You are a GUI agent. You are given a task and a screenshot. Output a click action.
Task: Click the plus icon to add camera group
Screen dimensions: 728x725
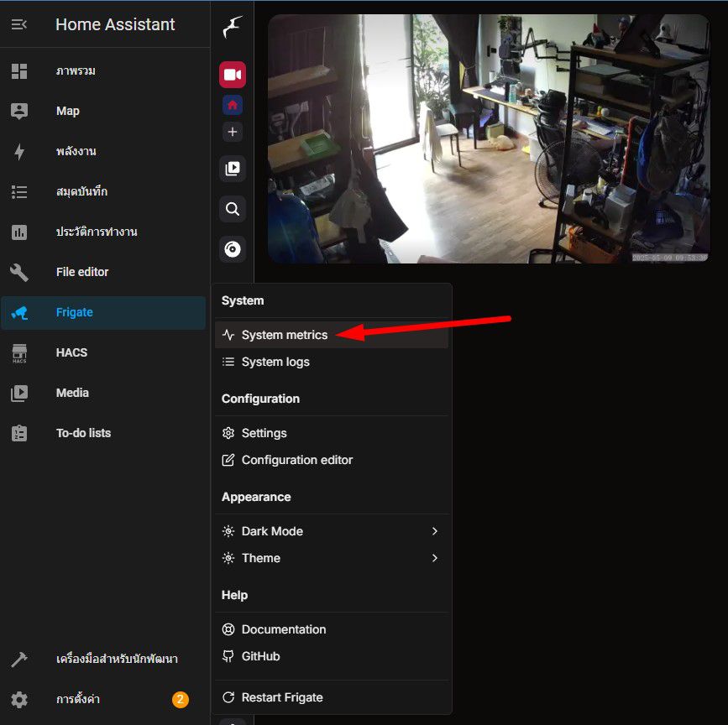point(232,132)
